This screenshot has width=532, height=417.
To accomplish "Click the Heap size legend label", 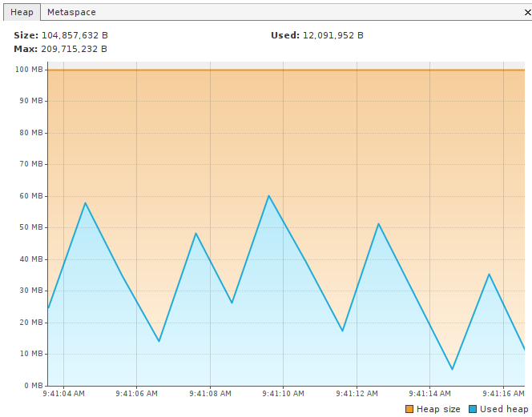I will click(438, 409).
